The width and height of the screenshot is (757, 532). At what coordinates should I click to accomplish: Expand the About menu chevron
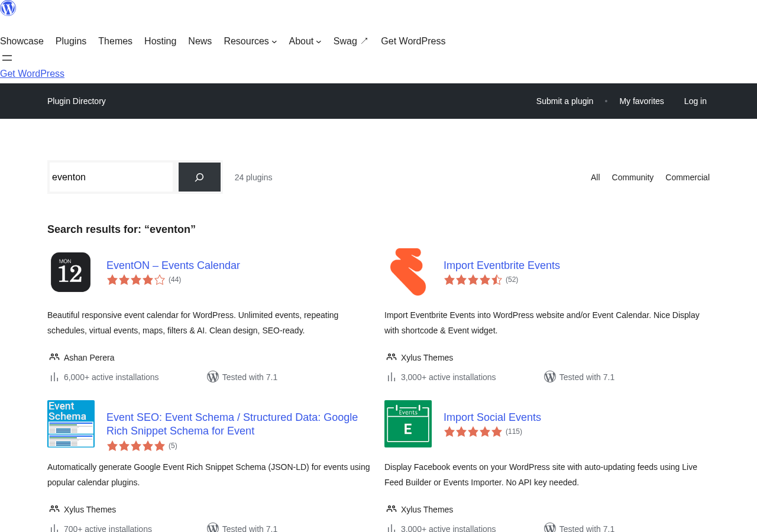tap(319, 41)
